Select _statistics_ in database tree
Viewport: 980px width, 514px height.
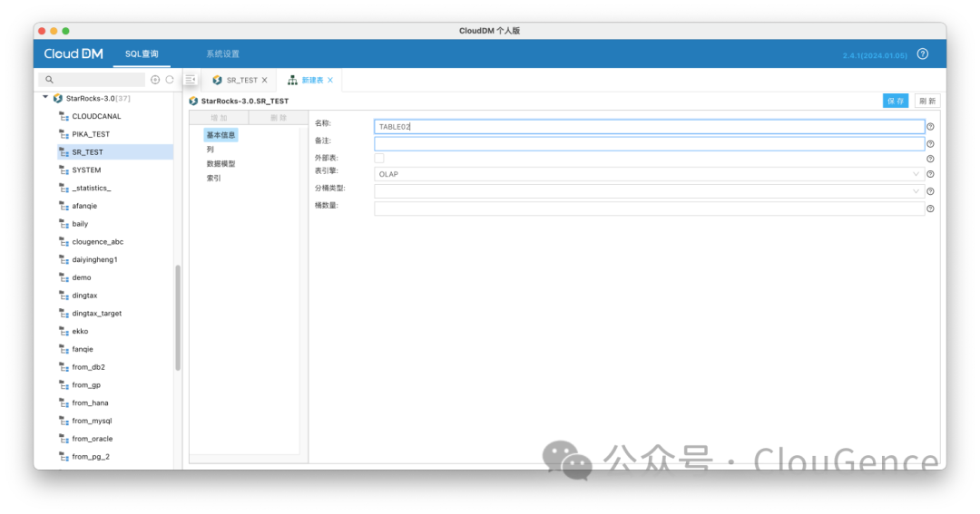(92, 189)
